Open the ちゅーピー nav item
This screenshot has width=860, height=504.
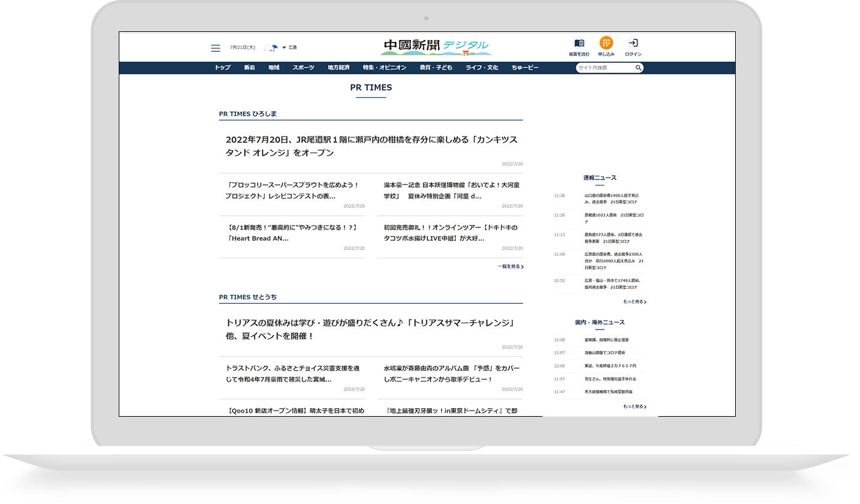coord(525,68)
